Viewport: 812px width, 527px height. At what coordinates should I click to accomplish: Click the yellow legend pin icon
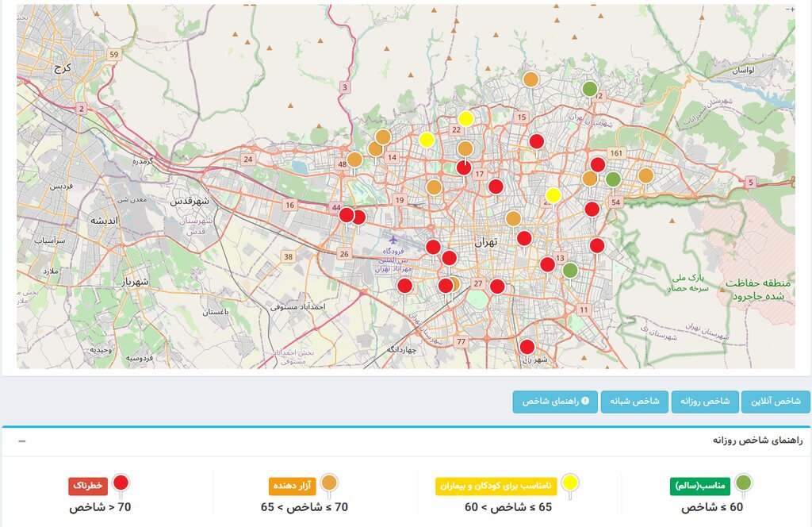[x=569, y=483]
